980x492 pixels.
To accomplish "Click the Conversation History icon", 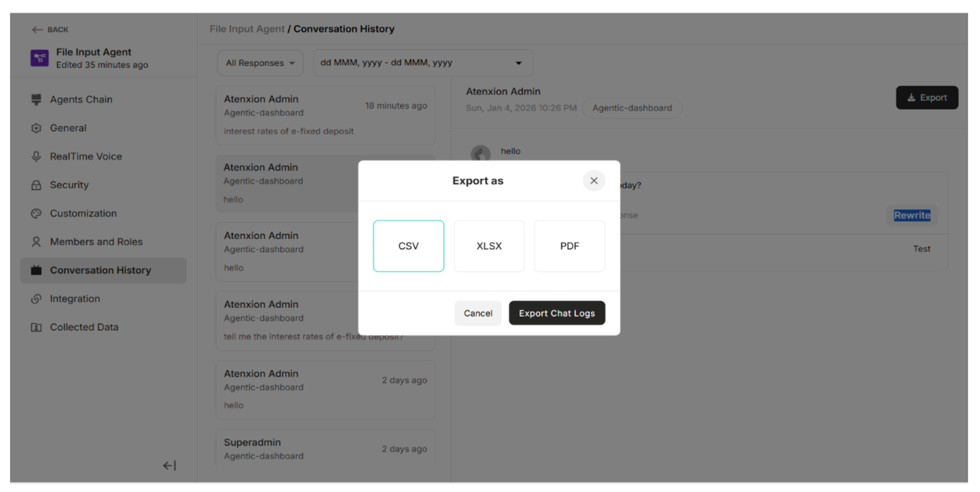I will click(36, 270).
